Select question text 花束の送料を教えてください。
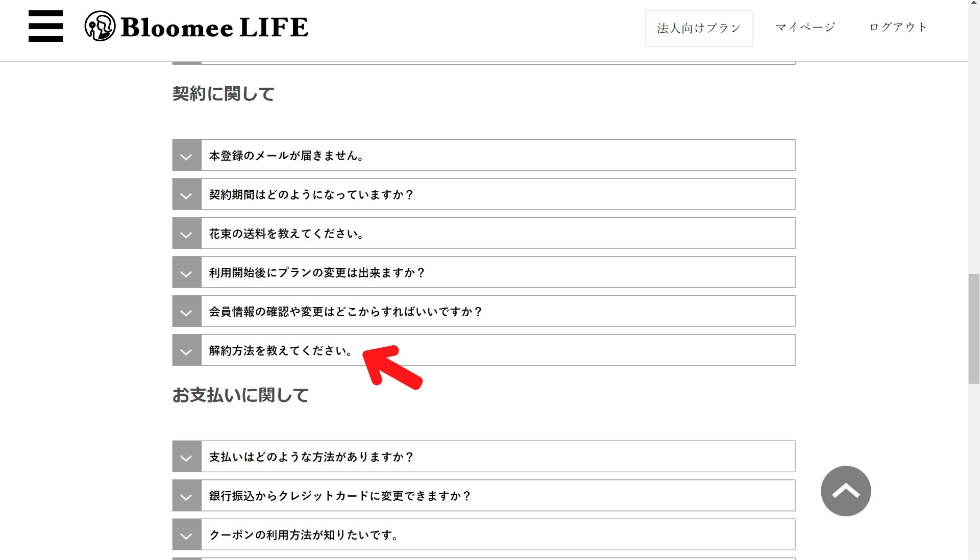980x560 pixels. tap(287, 234)
